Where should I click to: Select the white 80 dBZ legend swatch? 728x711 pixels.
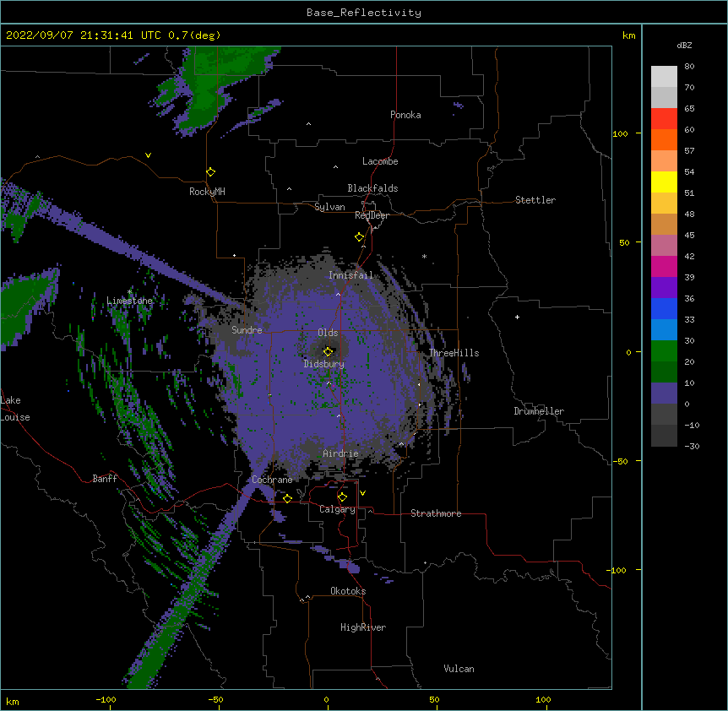tap(664, 77)
